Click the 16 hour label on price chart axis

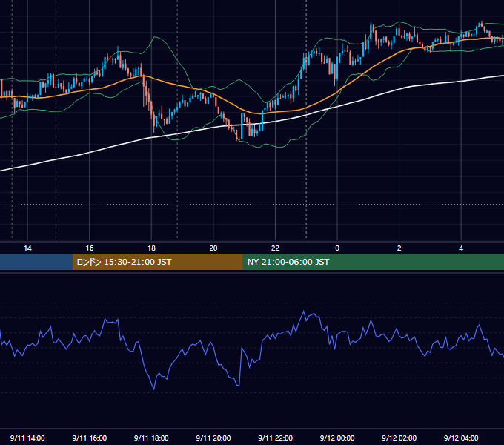pos(90,248)
